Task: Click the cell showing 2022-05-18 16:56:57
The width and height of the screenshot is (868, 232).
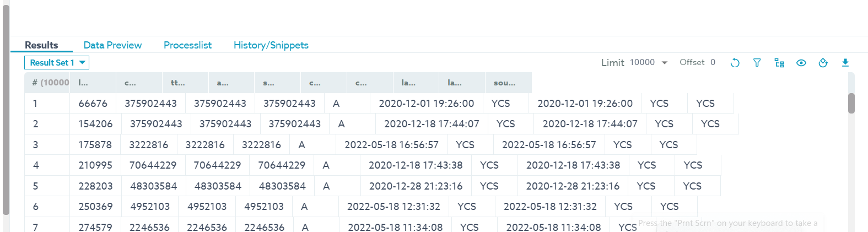Action: [x=391, y=145]
